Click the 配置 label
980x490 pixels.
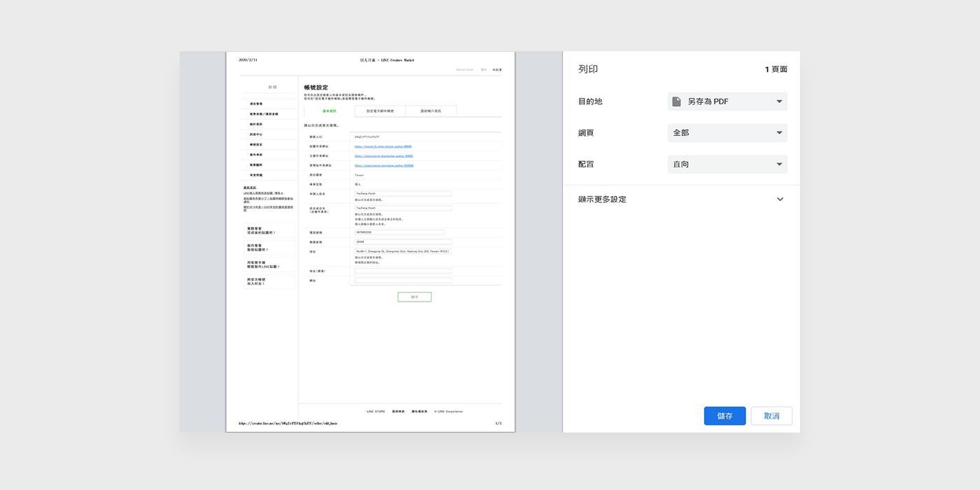586,164
